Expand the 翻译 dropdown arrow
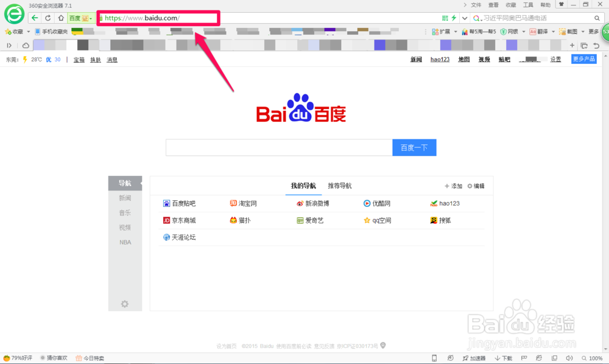The image size is (609, 364). [553, 32]
